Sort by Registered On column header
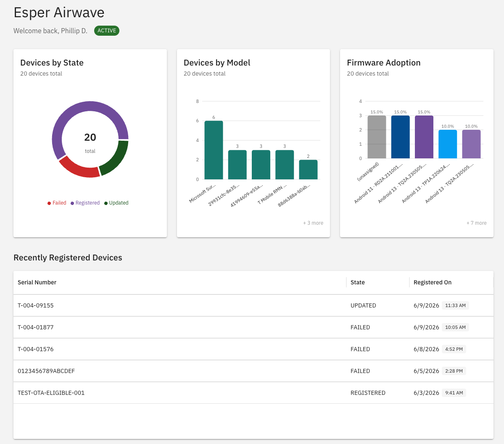 (432, 282)
